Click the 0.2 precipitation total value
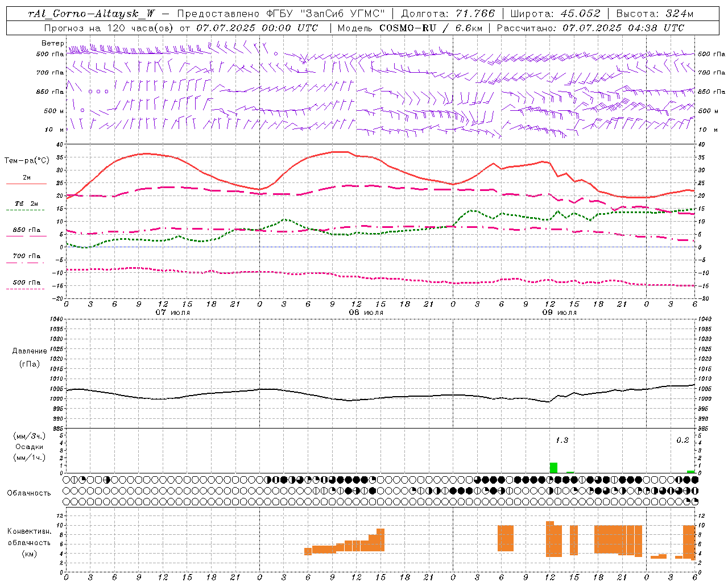 tap(682, 440)
